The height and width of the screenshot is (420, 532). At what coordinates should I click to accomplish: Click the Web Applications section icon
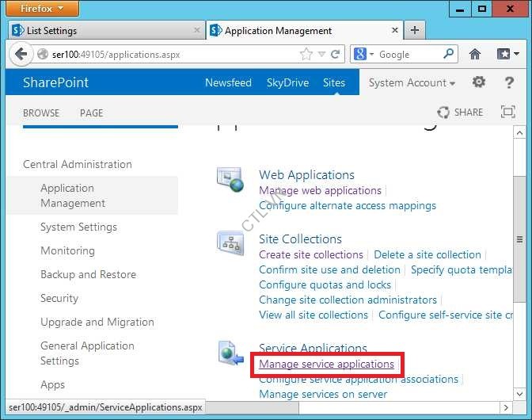(230, 181)
